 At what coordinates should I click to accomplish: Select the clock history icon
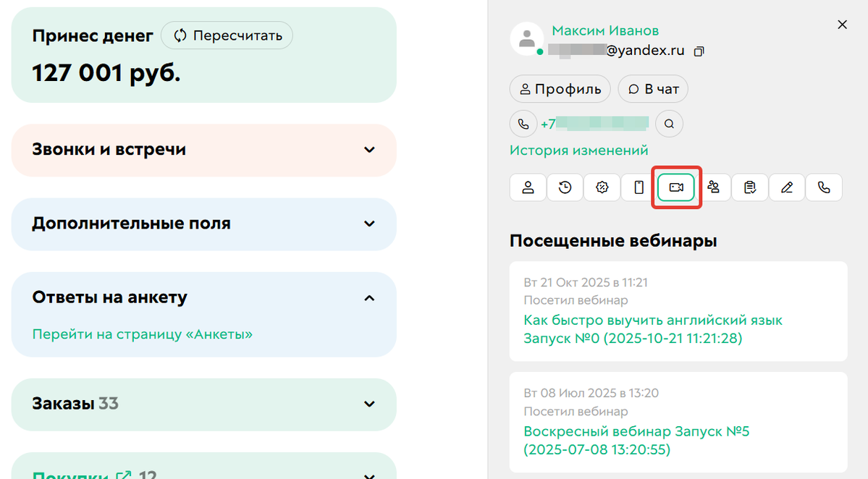[x=565, y=187]
